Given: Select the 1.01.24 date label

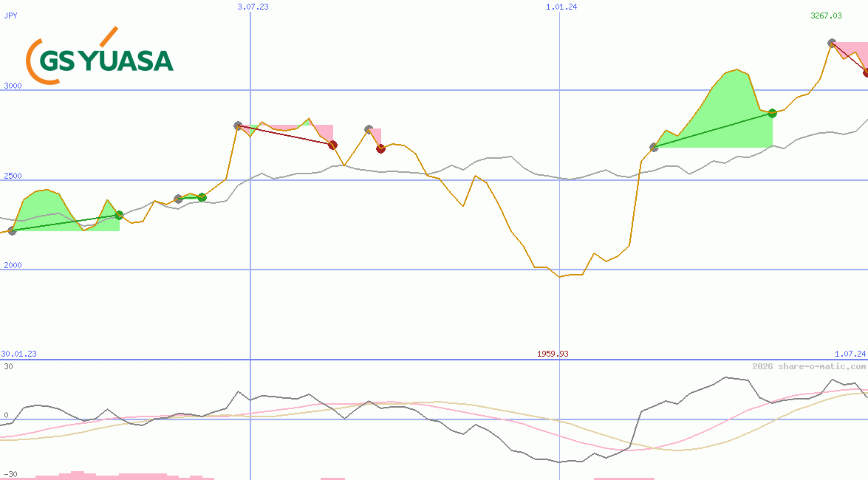Looking at the screenshot, I should tap(561, 7).
